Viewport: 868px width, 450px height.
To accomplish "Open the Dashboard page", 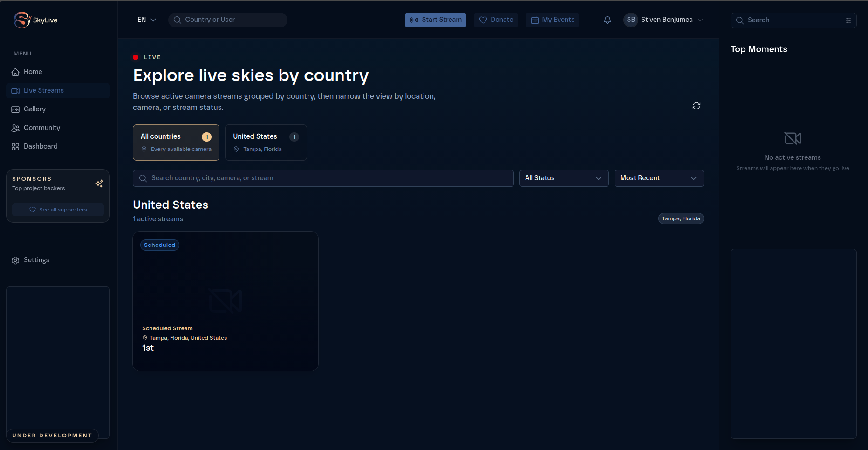I will coord(58,146).
